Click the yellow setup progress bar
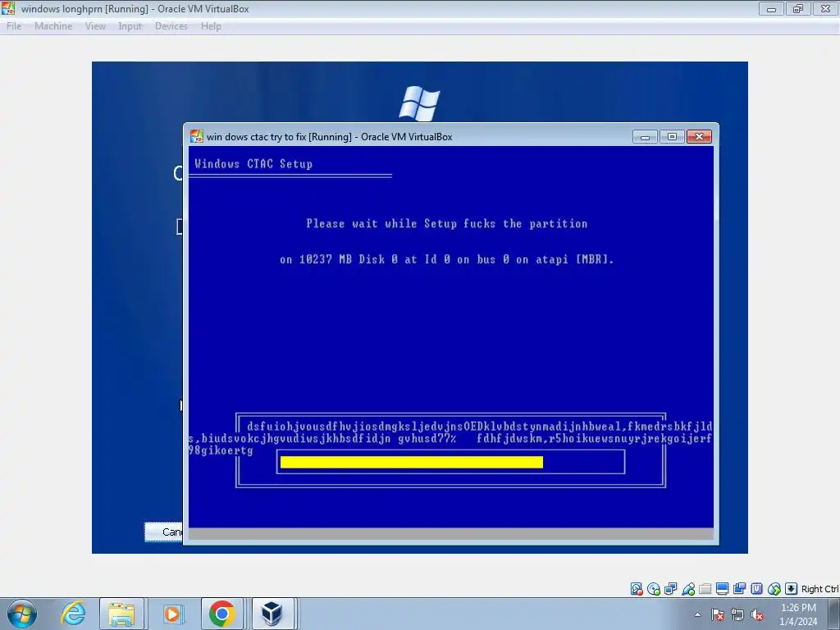Viewport: 840px width, 630px height. click(412, 463)
